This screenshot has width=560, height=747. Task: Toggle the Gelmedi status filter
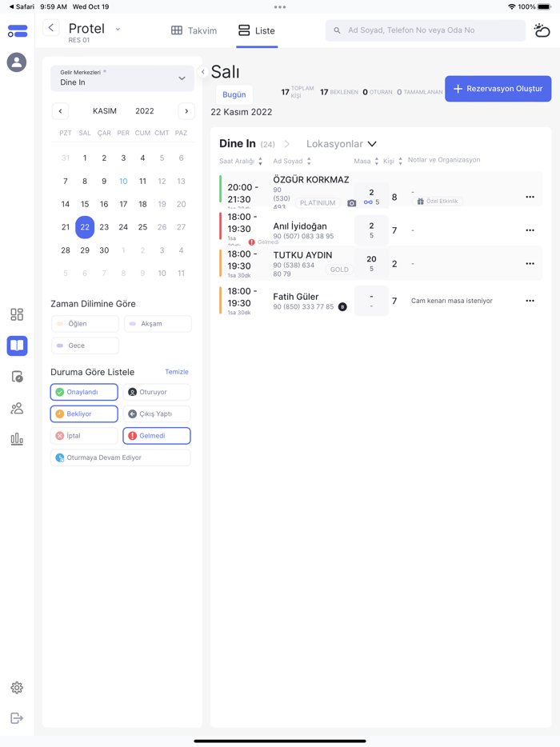pyautogui.click(x=157, y=436)
